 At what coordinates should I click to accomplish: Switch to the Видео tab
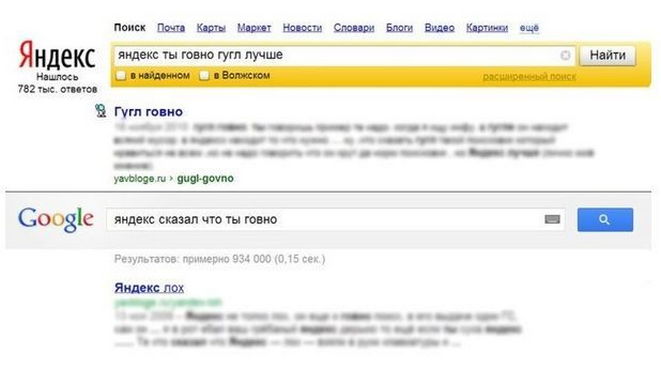tap(440, 28)
